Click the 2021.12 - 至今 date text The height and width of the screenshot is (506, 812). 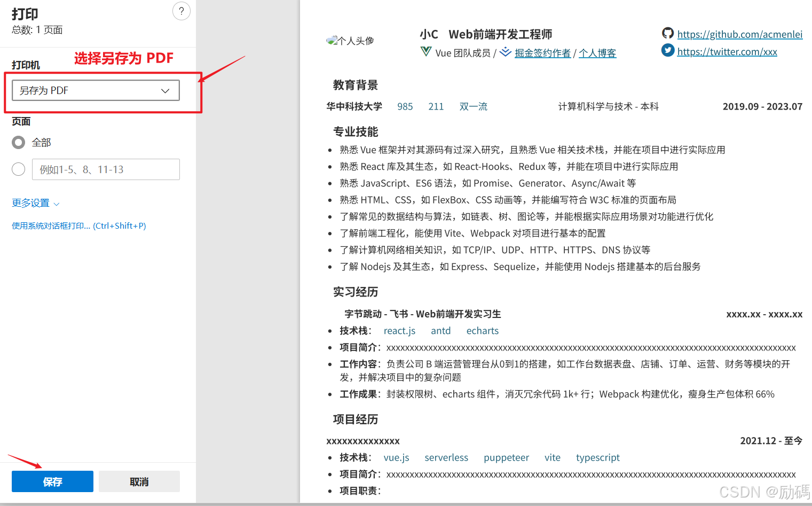tap(771, 441)
